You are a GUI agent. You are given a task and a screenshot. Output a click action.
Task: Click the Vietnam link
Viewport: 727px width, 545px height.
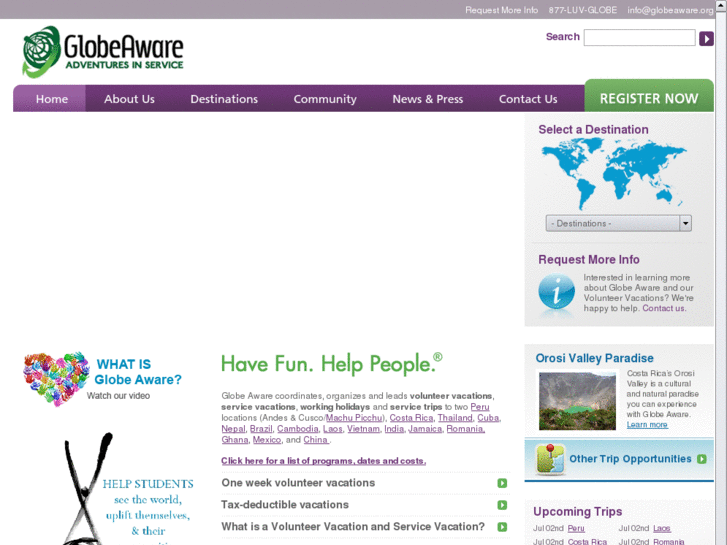point(364,429)
